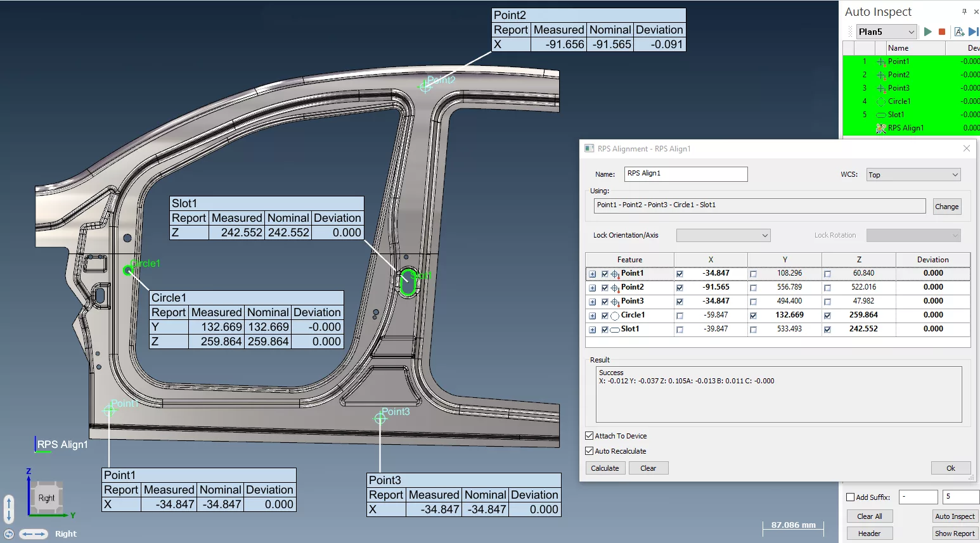Click the horizontal pan arrows control

[x=33, y=534]
